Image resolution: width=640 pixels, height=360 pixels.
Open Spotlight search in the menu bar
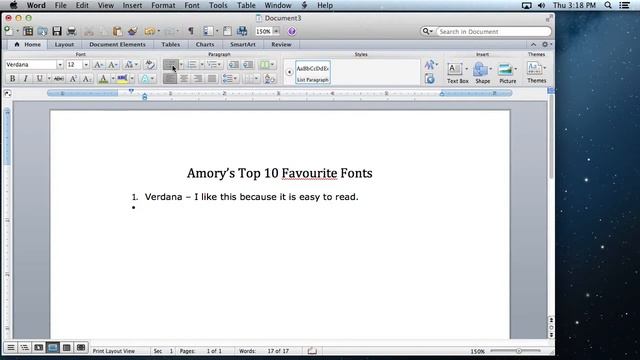[x=608, y=5]
